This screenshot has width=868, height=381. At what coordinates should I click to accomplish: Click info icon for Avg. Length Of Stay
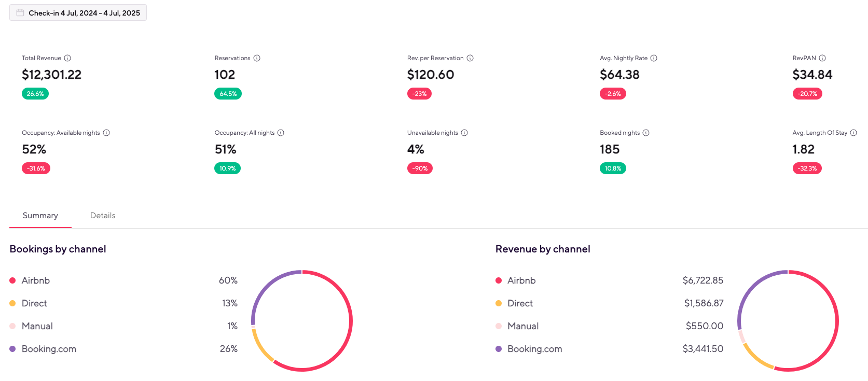[x=853, y=133]
